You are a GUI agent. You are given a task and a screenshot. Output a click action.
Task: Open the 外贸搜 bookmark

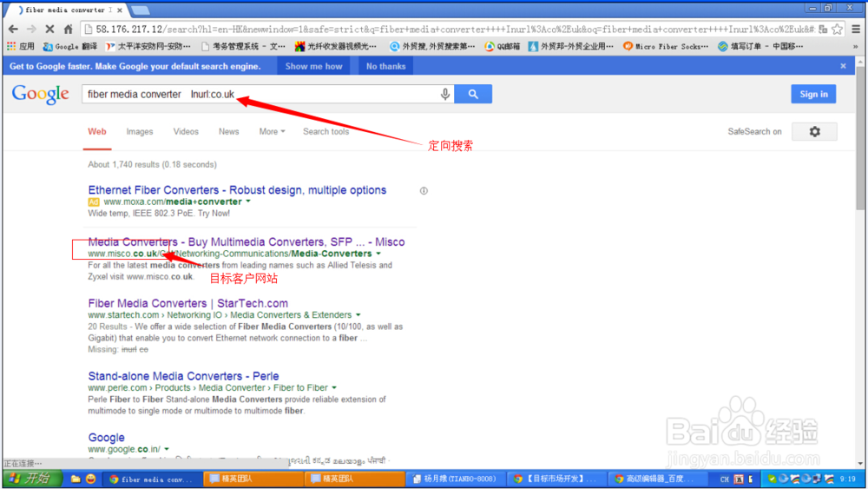432,47
